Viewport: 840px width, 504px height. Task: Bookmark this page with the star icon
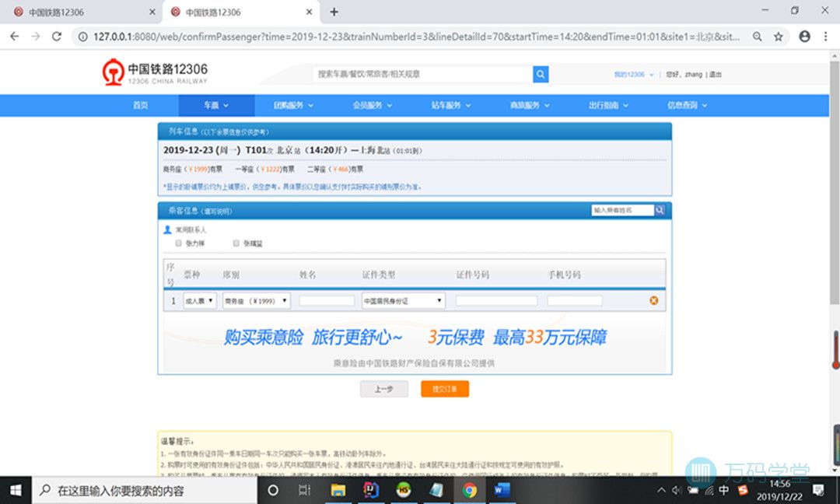778,37
